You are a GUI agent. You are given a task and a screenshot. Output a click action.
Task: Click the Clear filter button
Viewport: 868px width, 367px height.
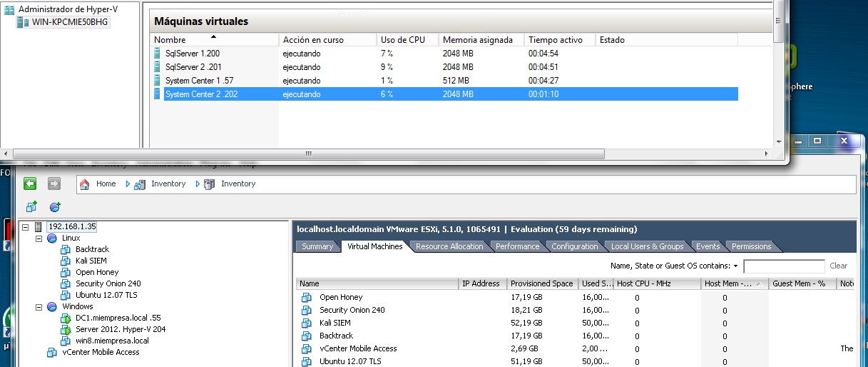click(x=838, y=266)
